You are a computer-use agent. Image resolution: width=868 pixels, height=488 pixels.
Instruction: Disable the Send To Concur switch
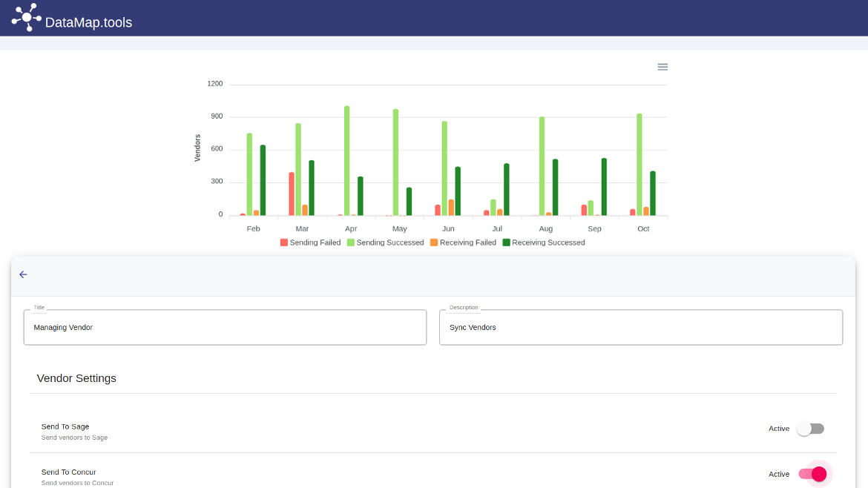(812, 474)
